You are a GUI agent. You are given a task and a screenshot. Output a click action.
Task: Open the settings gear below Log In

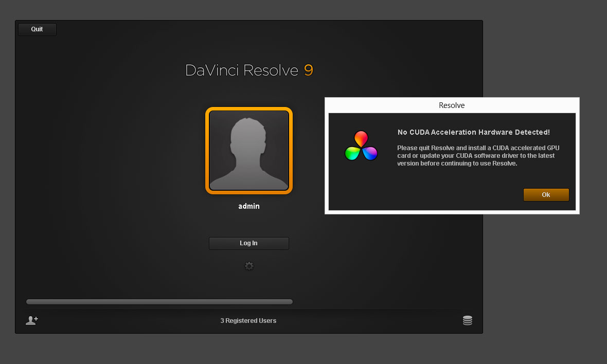tap(249, 266)
